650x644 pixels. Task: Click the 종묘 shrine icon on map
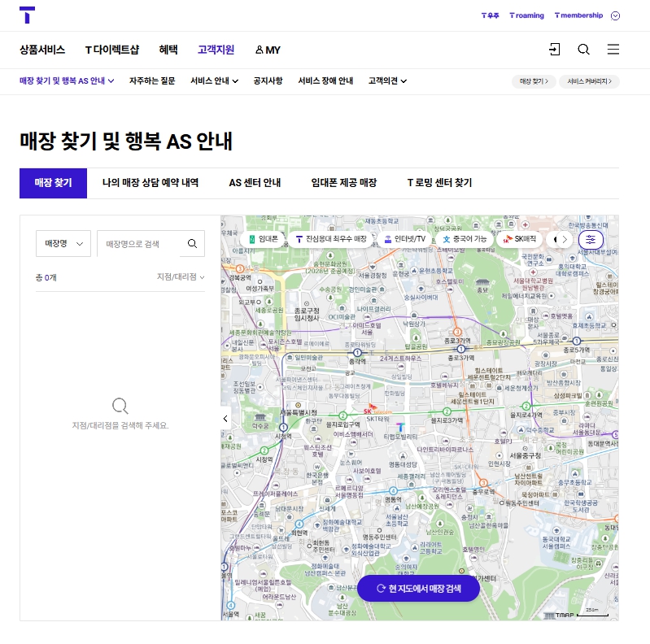[x=482, y=282]
